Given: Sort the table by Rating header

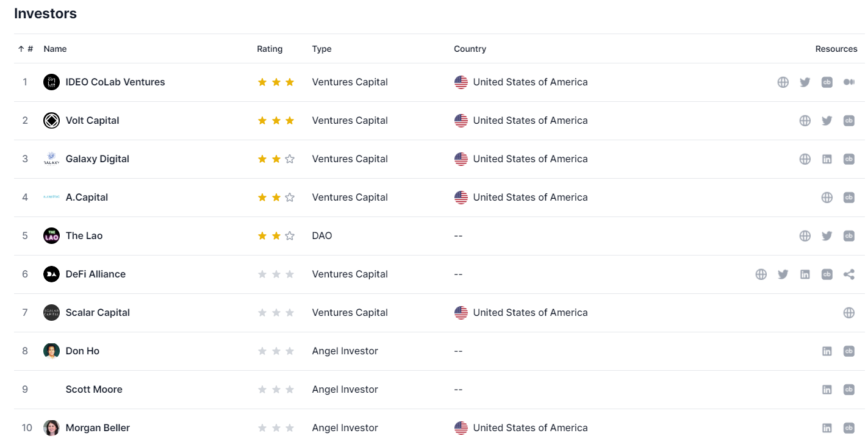Looking at the screenshot, I should (x=270, y=49).
